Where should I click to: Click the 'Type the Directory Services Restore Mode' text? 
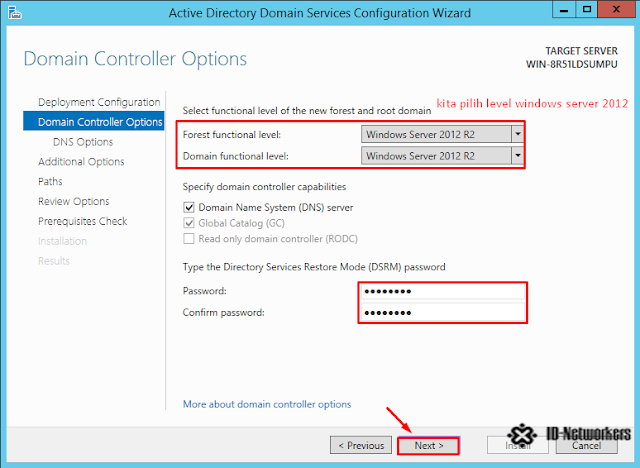(x=314, y=267)
